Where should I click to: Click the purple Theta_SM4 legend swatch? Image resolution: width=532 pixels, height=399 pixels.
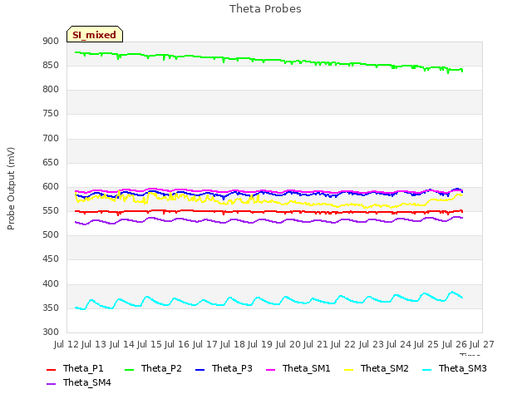pyautogui.click(x=51, y=383)
